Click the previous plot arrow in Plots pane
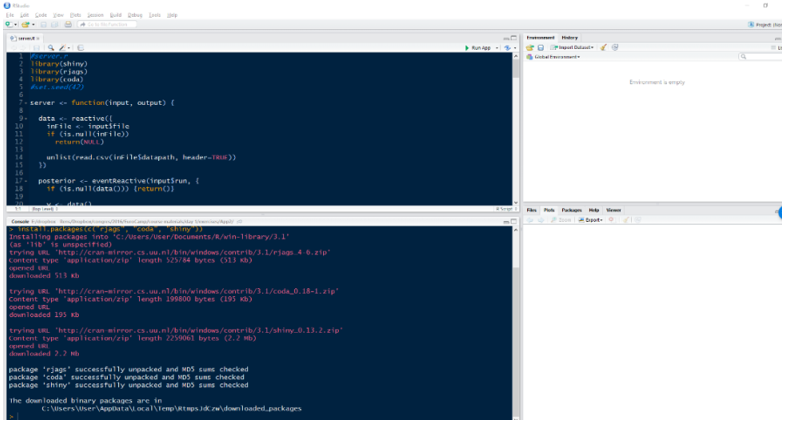The width and height of the screenshot is (786, 422). (x=530, y=220)
